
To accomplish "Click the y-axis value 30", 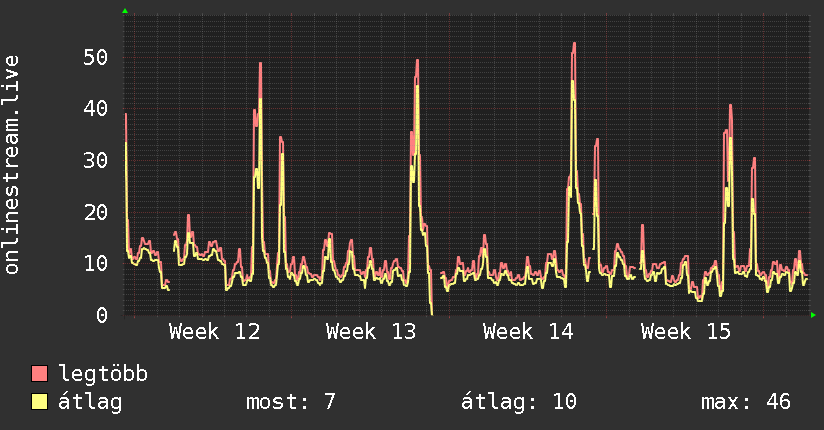I will (x=96, y=160).
